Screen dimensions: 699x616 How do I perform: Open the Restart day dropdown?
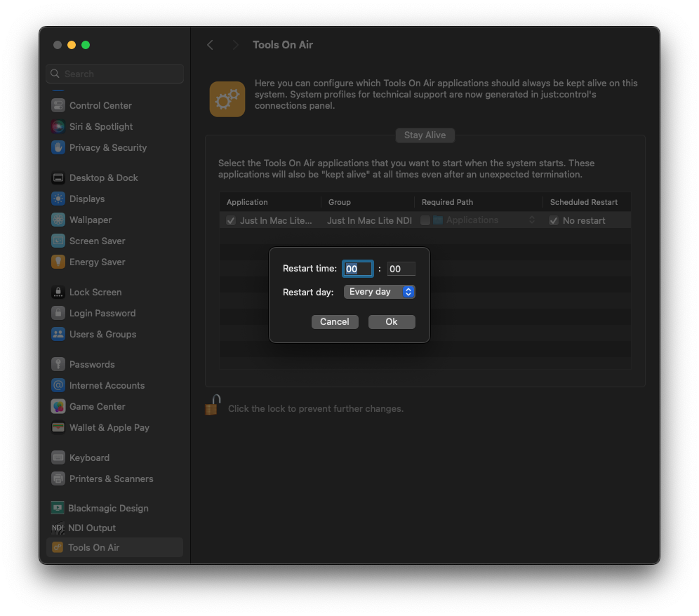point(380,292)
